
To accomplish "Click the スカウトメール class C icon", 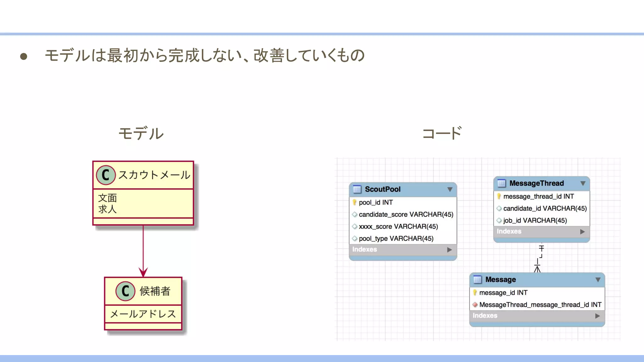I will [x=106, y=175].
